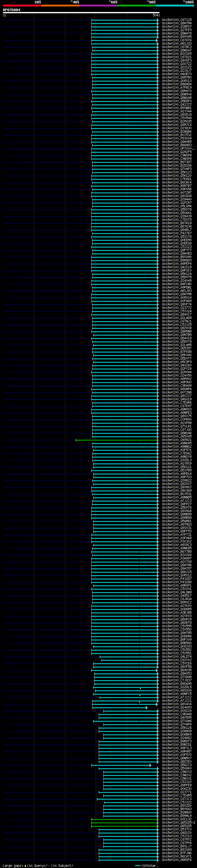Select the green hit UniRef100_O49921

click(x=177, y=440)
